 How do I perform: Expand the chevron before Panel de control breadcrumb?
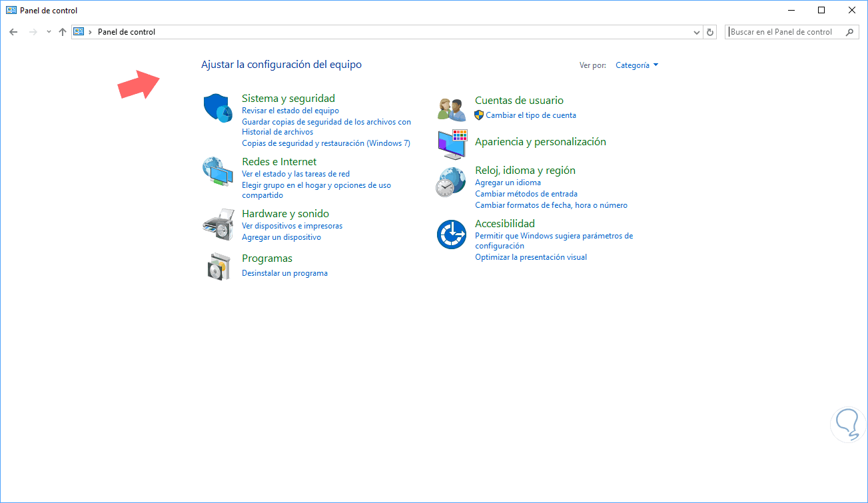90,32
